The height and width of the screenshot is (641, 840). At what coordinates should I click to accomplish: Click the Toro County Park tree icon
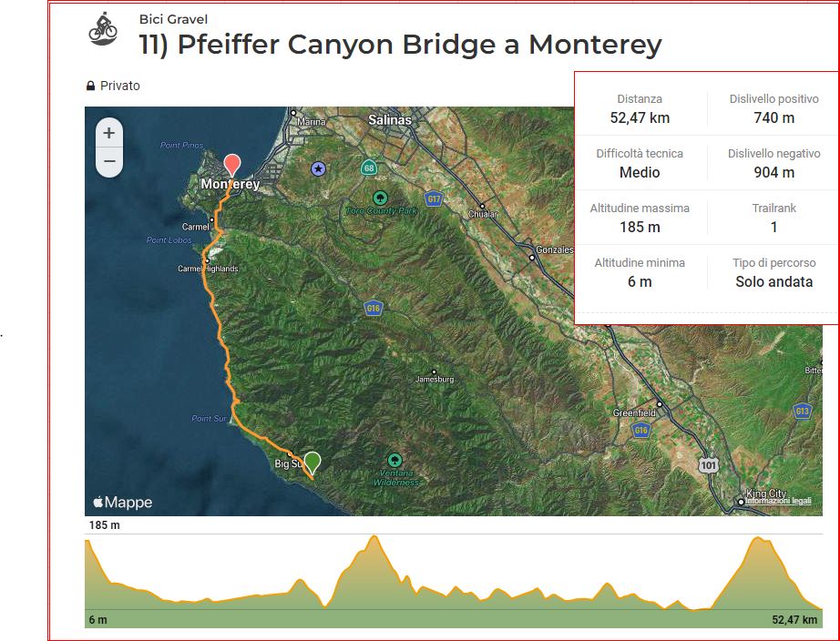tap(380, 198)
